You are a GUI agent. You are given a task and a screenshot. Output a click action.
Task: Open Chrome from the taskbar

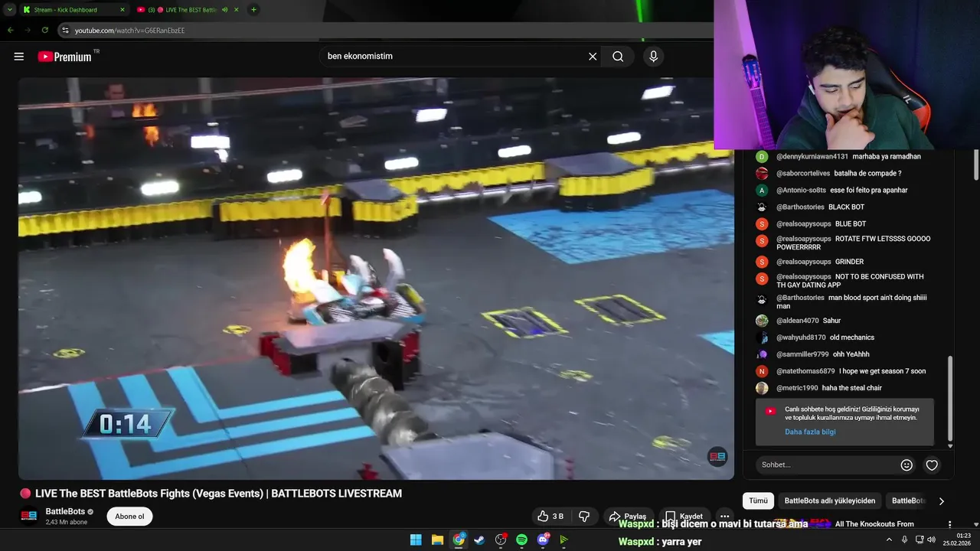pos(459,540)
